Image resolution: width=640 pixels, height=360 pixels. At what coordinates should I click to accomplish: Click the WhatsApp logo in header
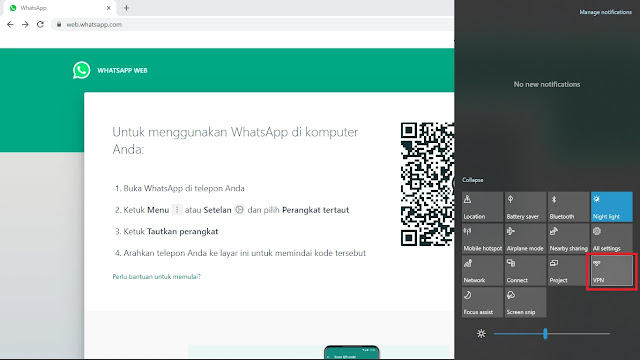(x=82, y=70)
